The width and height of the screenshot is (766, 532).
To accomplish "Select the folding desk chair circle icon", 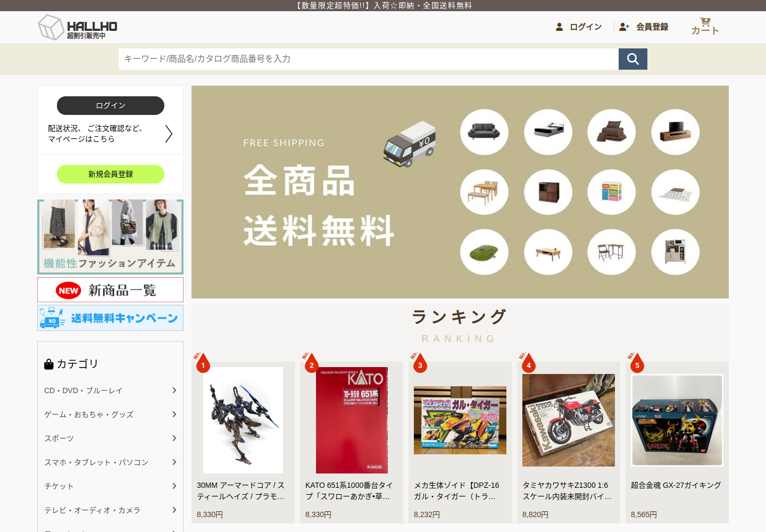I will [612, 252].
